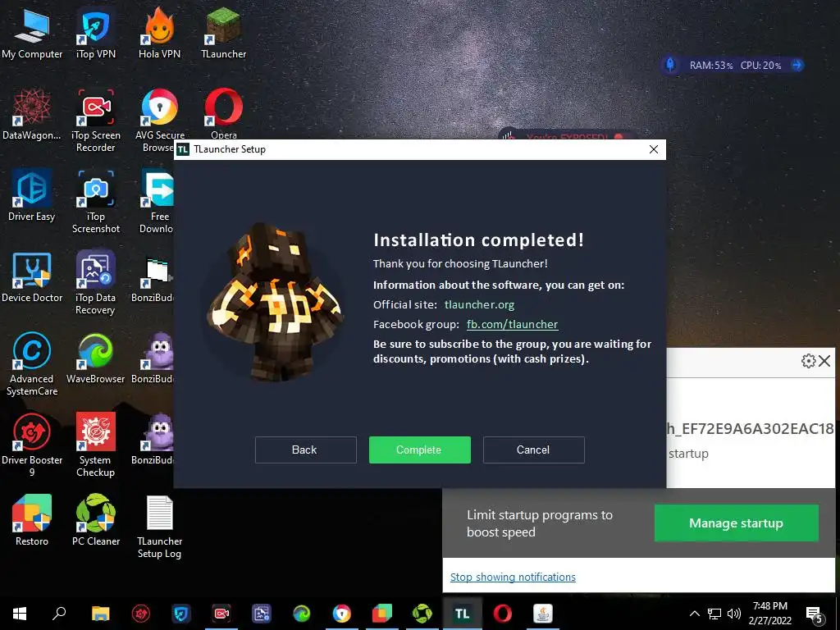This screenshot has height=630, width=840.
Task: Open AVG Secure Browser desktop icon
Action: tap(160, 120)
